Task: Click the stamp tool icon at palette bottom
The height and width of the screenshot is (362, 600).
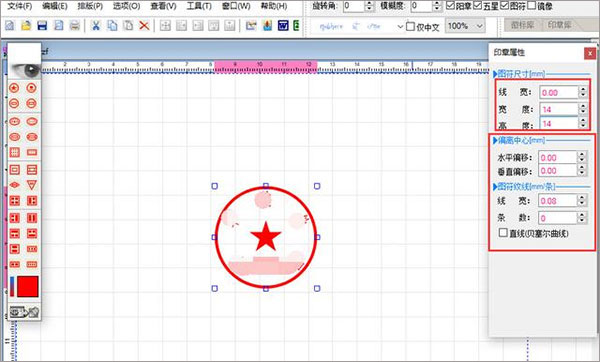Action: [24, 312]
